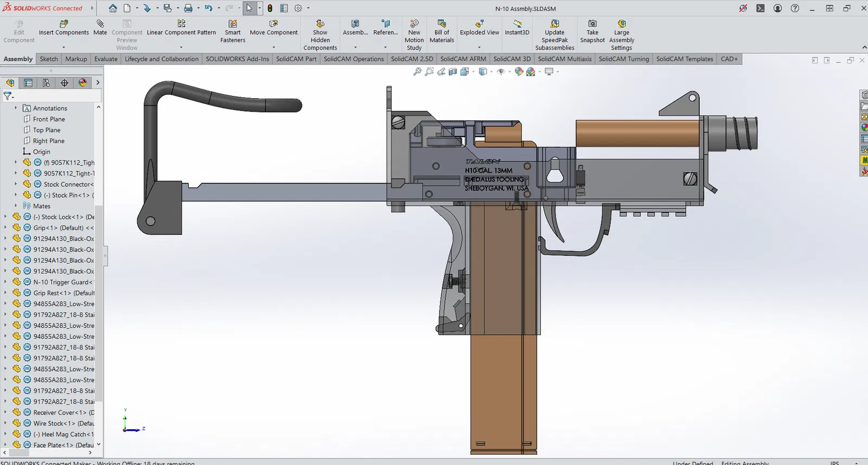Viewport: 868px width, 465px height.
Task: Click the Rebuild traffic light icon
Action: pyautogui.click(x=270, y=8)
